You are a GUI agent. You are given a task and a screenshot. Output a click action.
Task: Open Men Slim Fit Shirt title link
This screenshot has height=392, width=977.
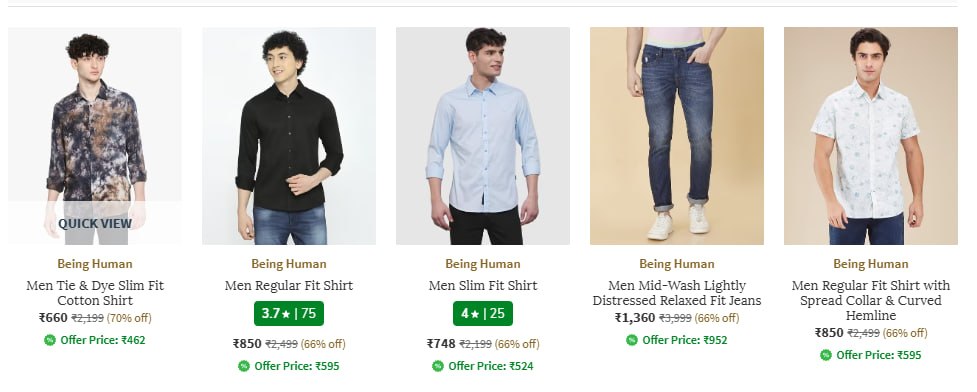click(483, 285)
